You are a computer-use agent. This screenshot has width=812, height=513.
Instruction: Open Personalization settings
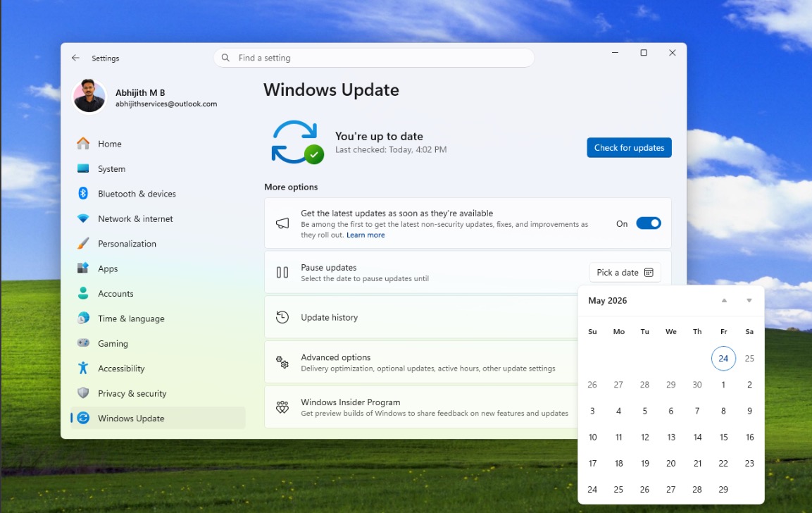pyautogui.click(x=158, y=244)
